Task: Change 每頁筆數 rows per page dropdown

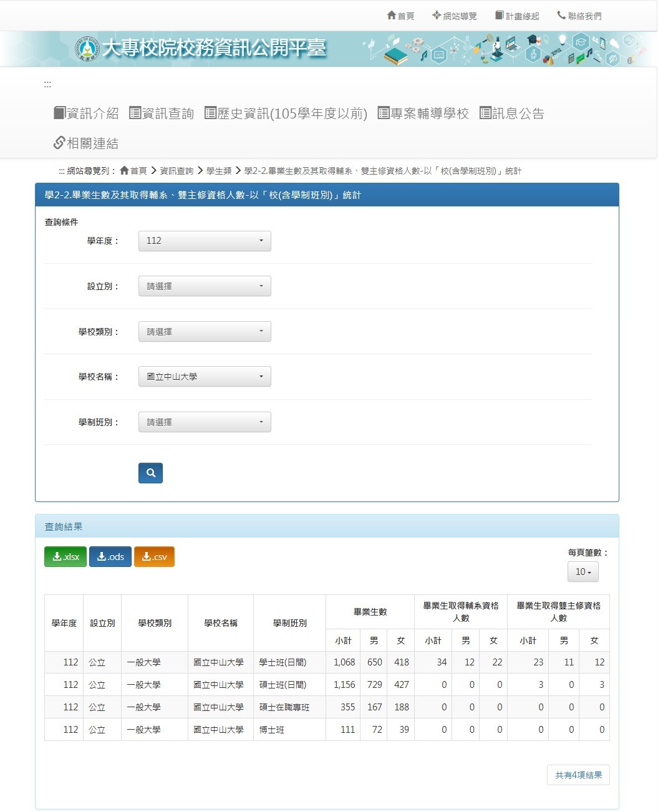Action: 583,572
